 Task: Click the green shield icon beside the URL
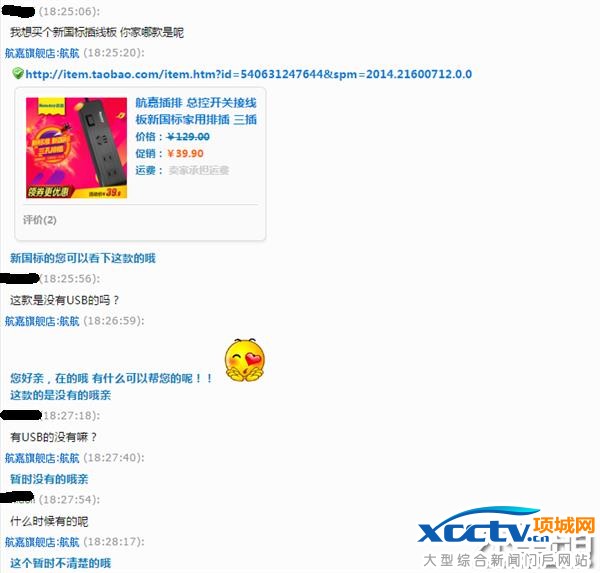(x=18, y=73)
